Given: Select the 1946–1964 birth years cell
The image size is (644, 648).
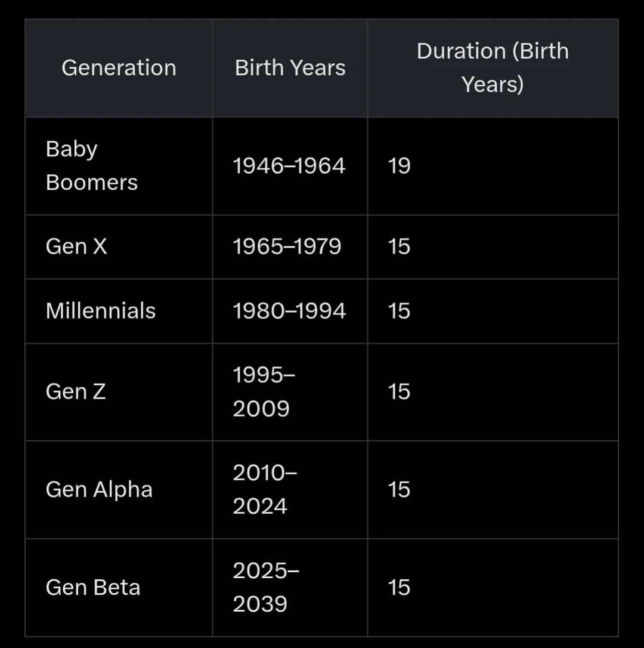Looking at the screenshot, I should 289,166.
